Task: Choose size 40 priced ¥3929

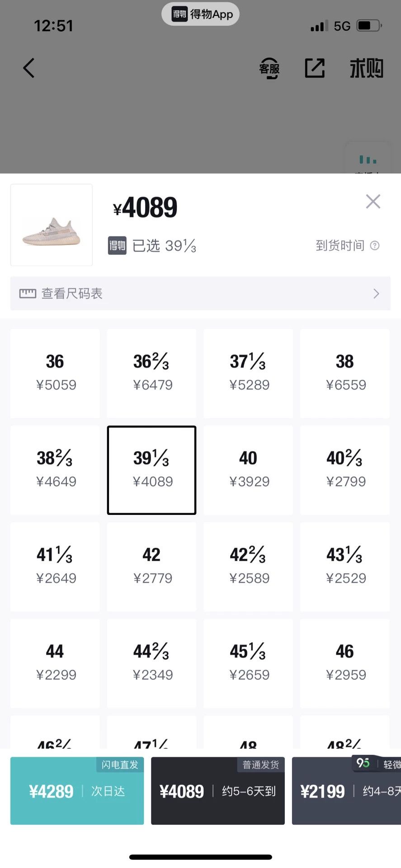Action: [x=248, y=470]
